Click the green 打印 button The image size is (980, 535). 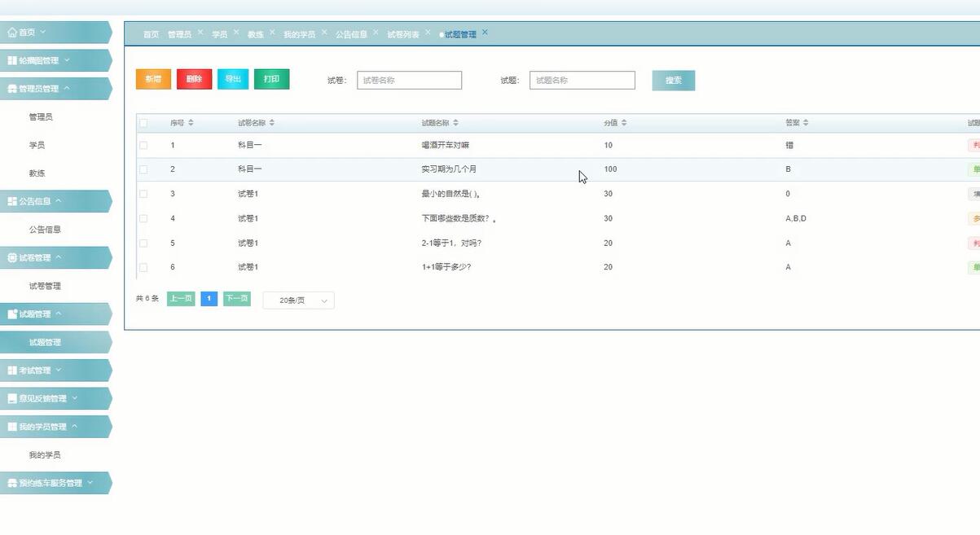(x=271, y=79)
